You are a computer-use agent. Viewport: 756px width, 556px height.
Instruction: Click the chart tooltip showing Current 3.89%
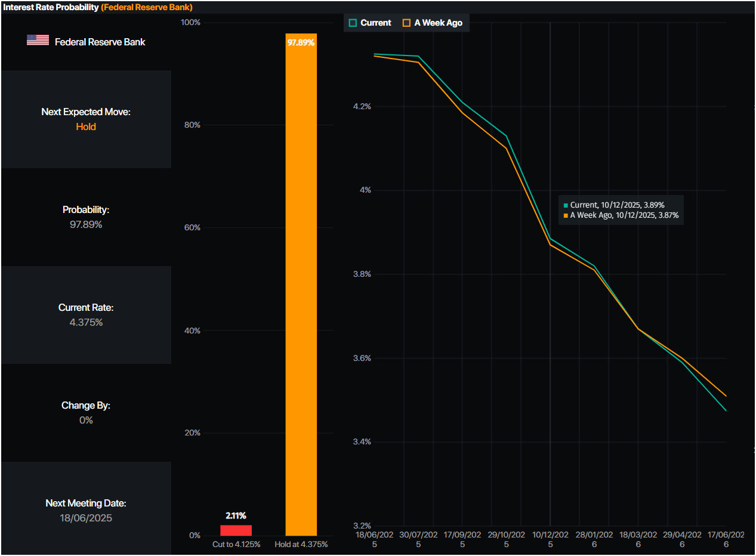coord(621,209)
